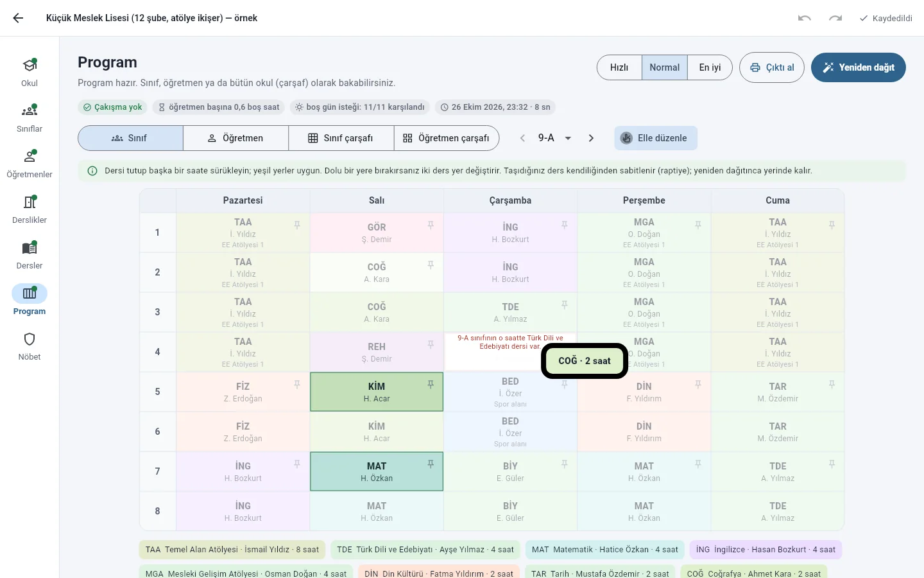The height and width of the screenshot is (578, 924).
Task: Click the pin icon on İNG, Çarşamba hour 1
Action: tap(565, 225)
